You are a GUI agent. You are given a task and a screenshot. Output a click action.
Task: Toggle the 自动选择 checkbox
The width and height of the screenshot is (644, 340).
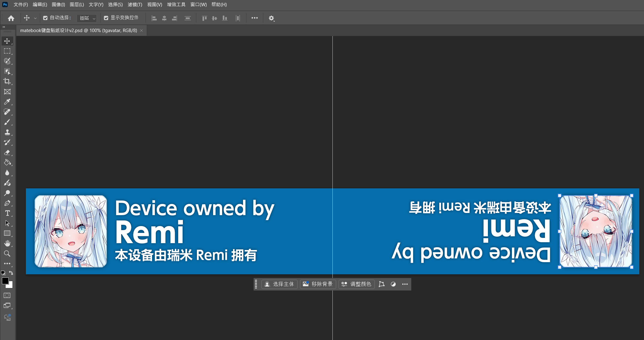click(45, 18)
